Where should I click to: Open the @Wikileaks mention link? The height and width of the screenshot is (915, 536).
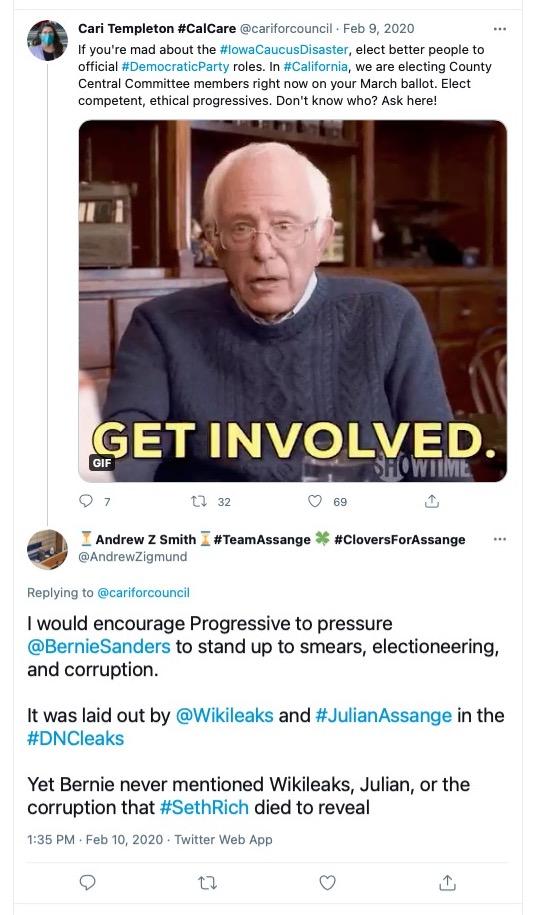tap(224, 715)
